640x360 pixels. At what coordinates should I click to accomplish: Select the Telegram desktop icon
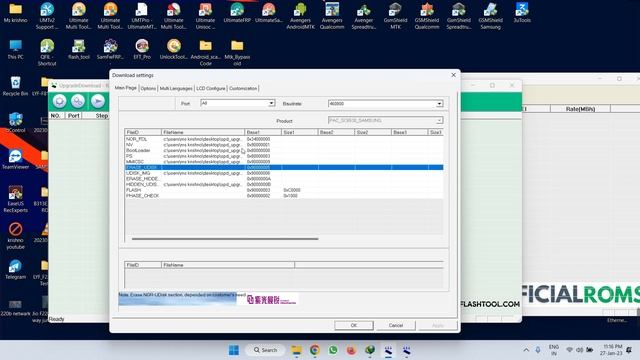[x=16, y=270]
